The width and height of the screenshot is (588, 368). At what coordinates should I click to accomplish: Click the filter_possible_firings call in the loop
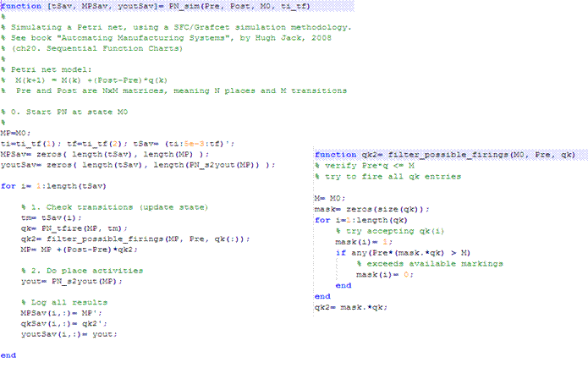[x=135, y=239]
